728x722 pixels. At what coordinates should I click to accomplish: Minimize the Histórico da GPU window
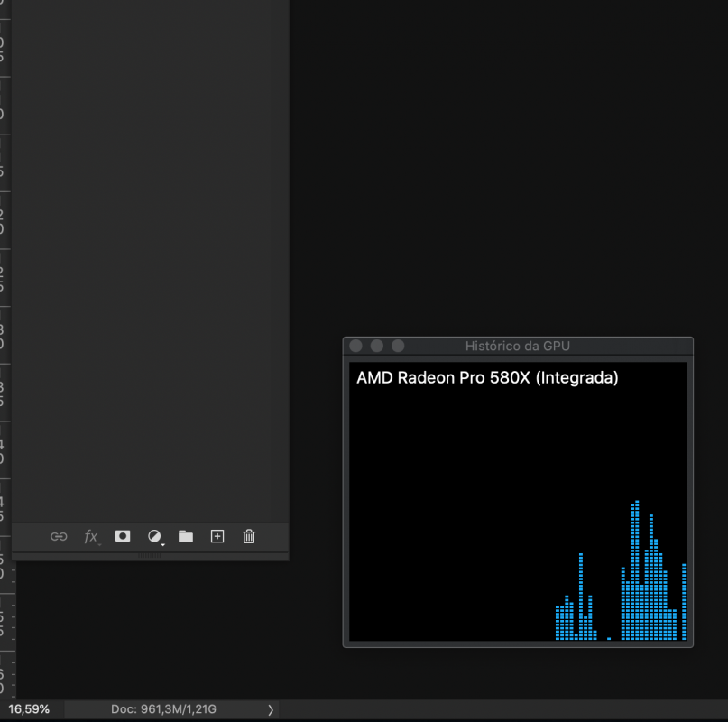point(377,346)
